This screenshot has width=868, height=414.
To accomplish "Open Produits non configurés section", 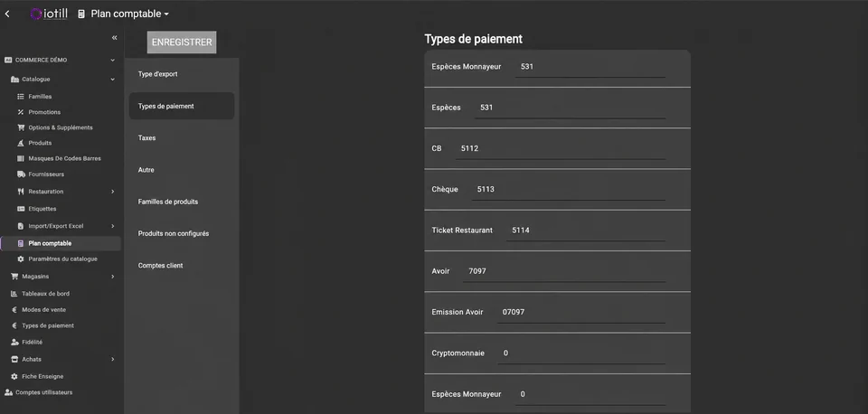I will (182, 233).
